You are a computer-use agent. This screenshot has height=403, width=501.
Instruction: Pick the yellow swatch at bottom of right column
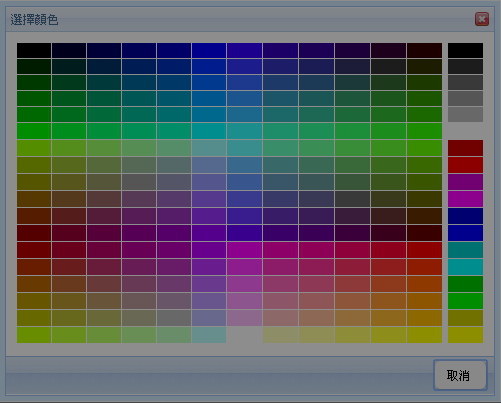pos(465,335)
